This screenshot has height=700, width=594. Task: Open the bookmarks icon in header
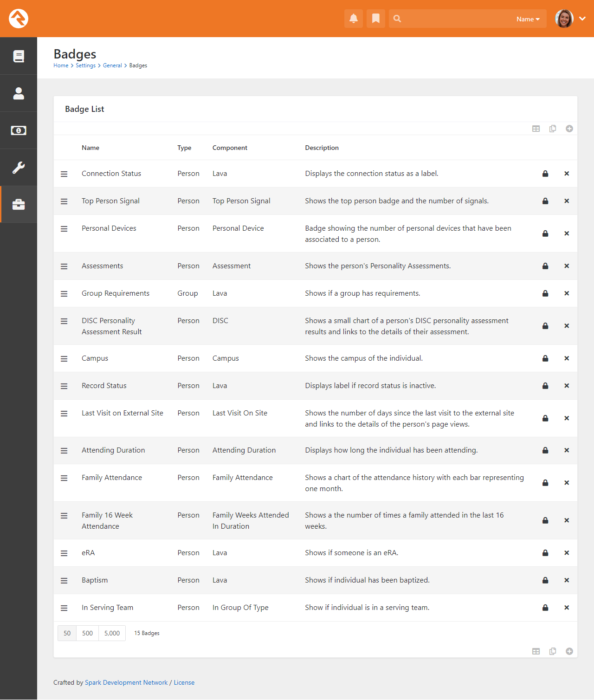pyautogui.click(x=376, y=19)
